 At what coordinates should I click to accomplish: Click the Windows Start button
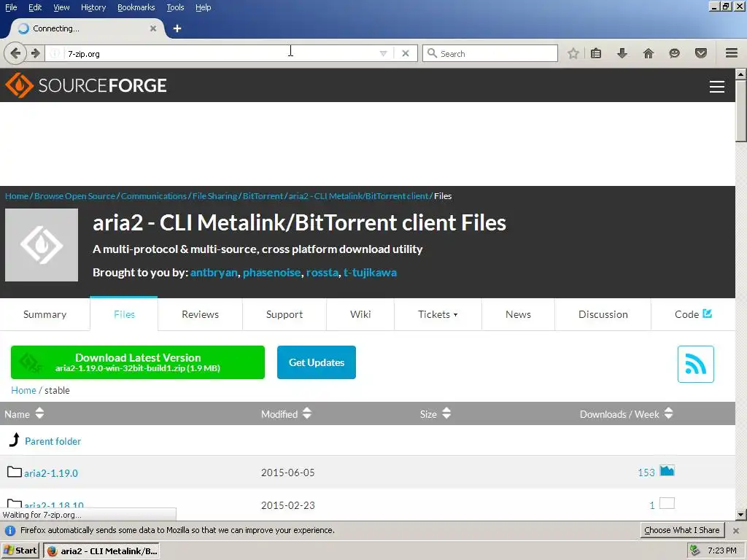tap(20, 551)
